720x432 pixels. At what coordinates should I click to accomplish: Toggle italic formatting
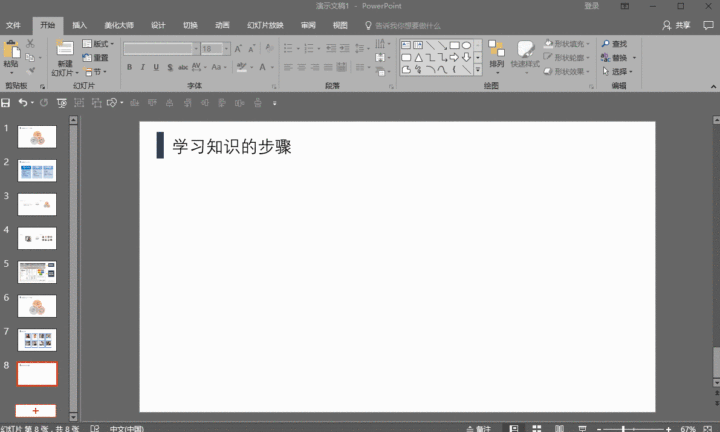click(x=143, y=67)
